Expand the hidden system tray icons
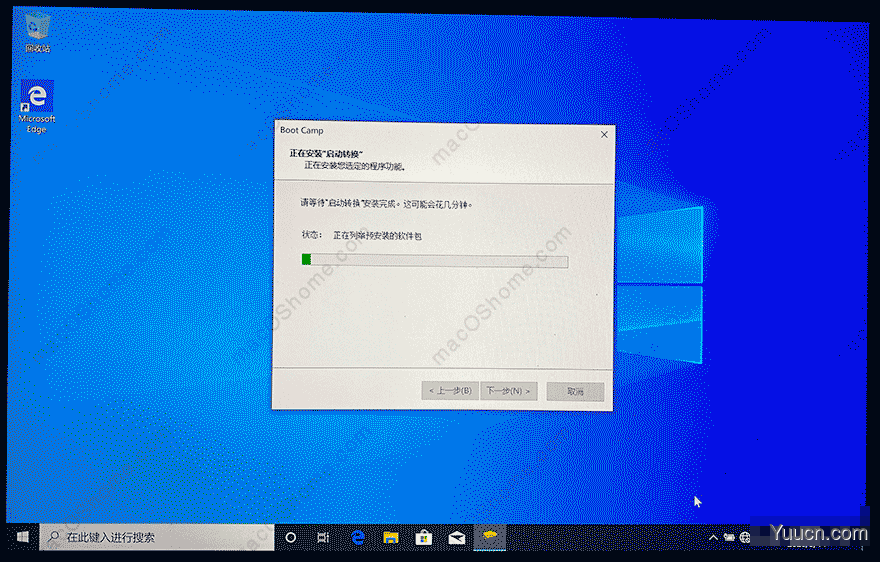 (x=713, y=537)
